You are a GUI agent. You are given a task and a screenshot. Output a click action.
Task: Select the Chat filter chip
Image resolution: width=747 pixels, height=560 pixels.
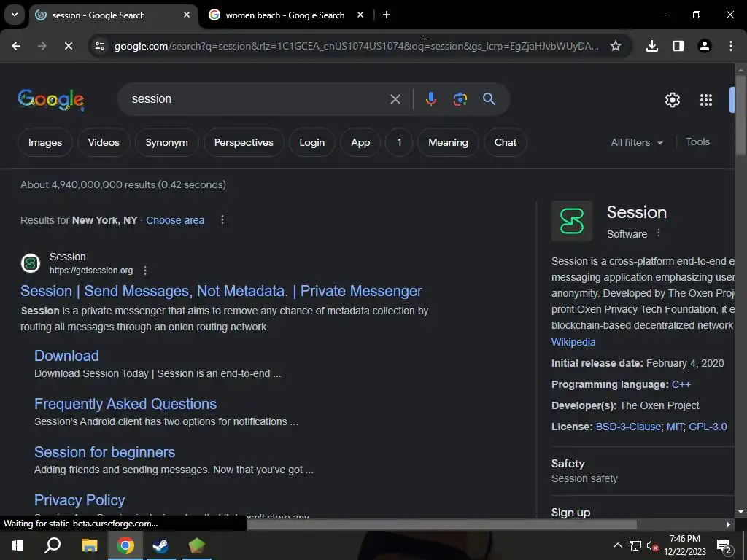(505, 142)
